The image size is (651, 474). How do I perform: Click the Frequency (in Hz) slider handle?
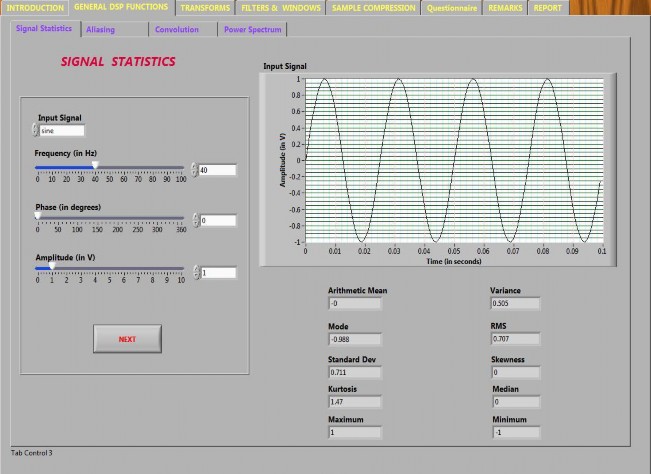tap(95, 166)
